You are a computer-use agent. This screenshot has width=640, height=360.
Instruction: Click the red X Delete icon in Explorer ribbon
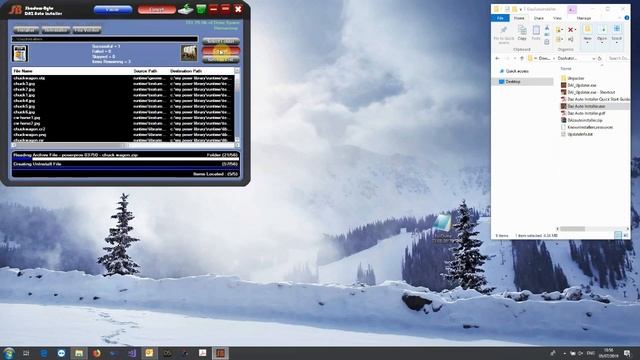tap(570, 30)
